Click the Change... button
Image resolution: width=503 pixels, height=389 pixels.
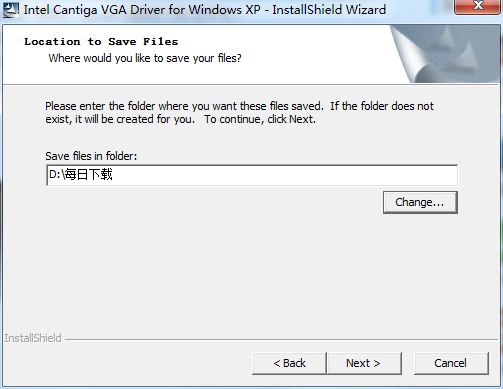[x=420, y=202]
